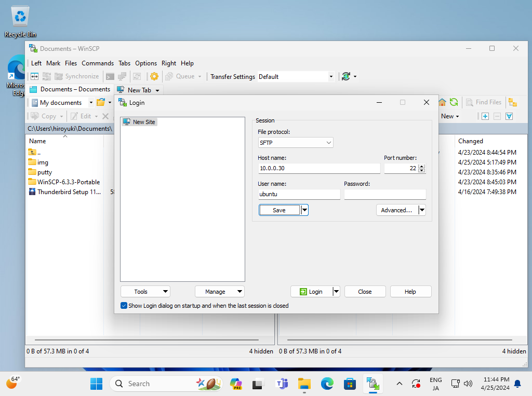Click the Compare Directories toolbar icon
The width and height of the screenshot is (532, 396).
click(35, 76)
